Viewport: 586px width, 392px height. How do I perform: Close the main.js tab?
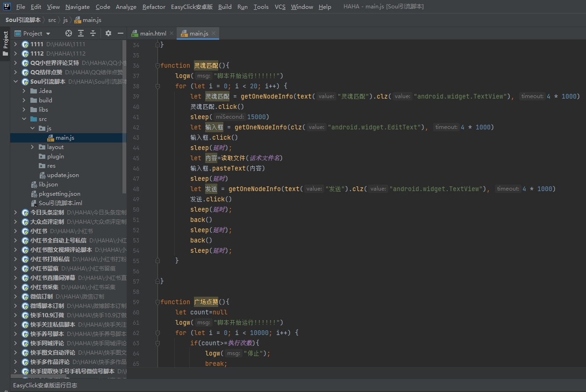point(214,33)
